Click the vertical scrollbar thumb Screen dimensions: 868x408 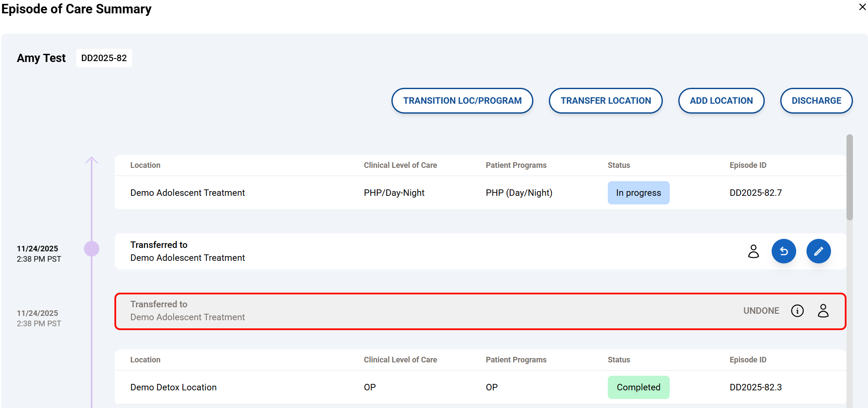point(849,177)
